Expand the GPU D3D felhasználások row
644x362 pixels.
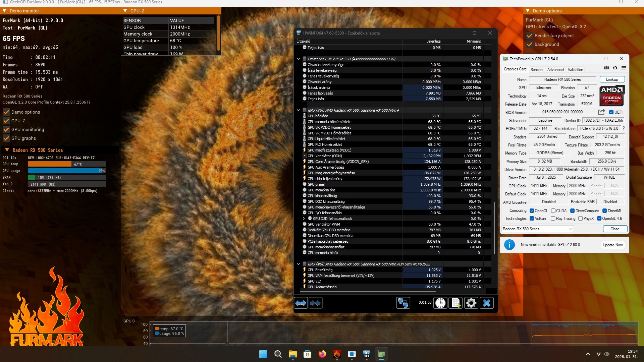coord(304,219)
